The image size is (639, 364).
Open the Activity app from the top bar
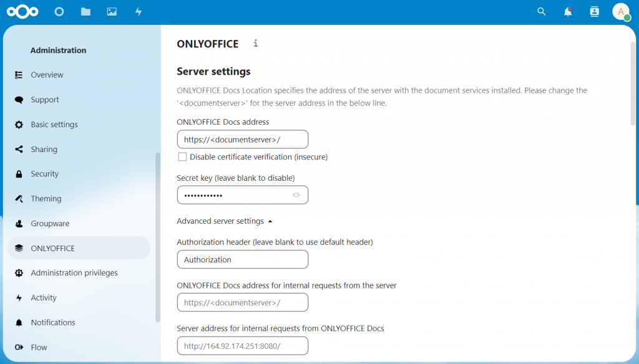[x=138, y=11]
